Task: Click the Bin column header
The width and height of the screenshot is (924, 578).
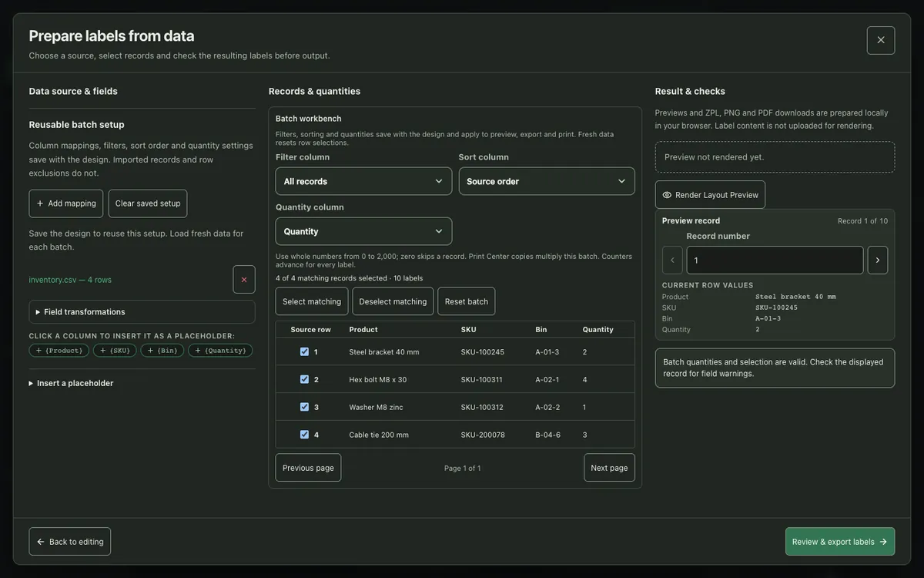Action: pos(541,330)
